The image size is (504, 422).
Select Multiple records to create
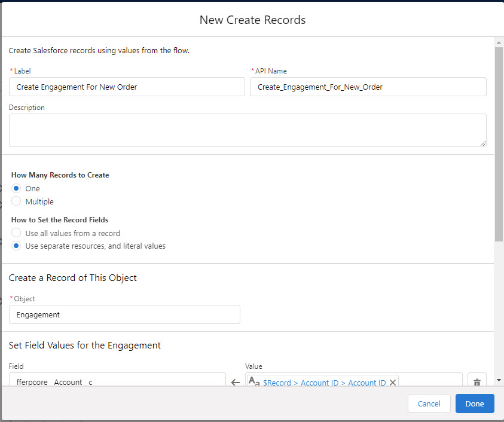pyautogui.click(x=16, y=201)
